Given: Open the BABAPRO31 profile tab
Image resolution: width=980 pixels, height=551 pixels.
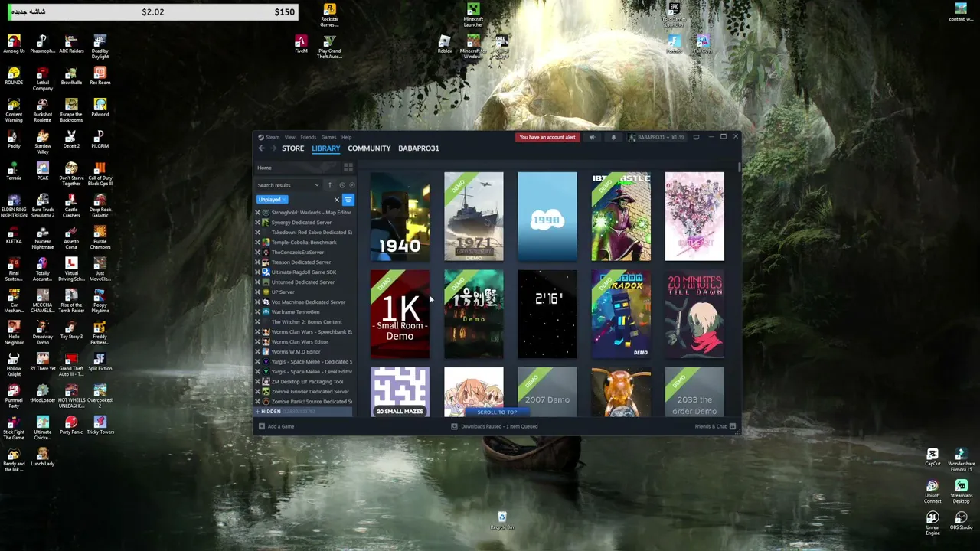Looking at the screenshot, I should coord(419,148).
